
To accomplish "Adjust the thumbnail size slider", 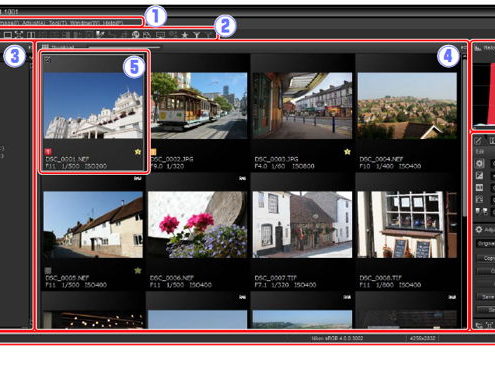I will 124,47.
